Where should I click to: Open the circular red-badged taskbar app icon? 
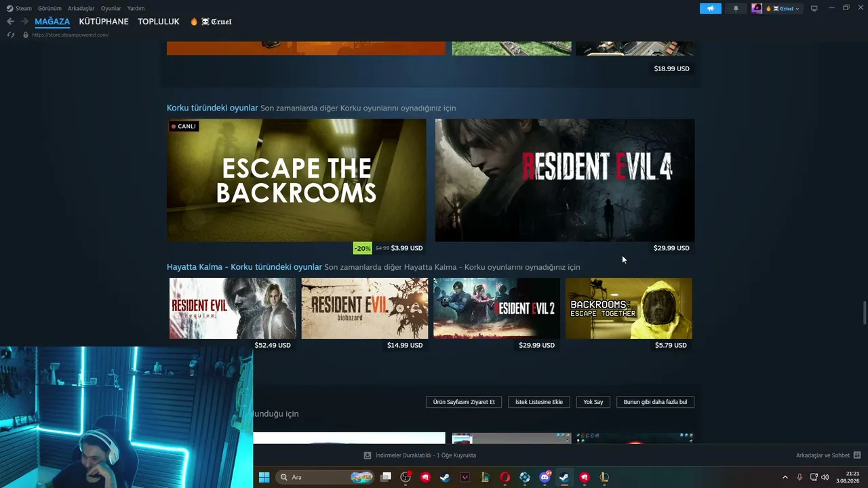point(406,477)
